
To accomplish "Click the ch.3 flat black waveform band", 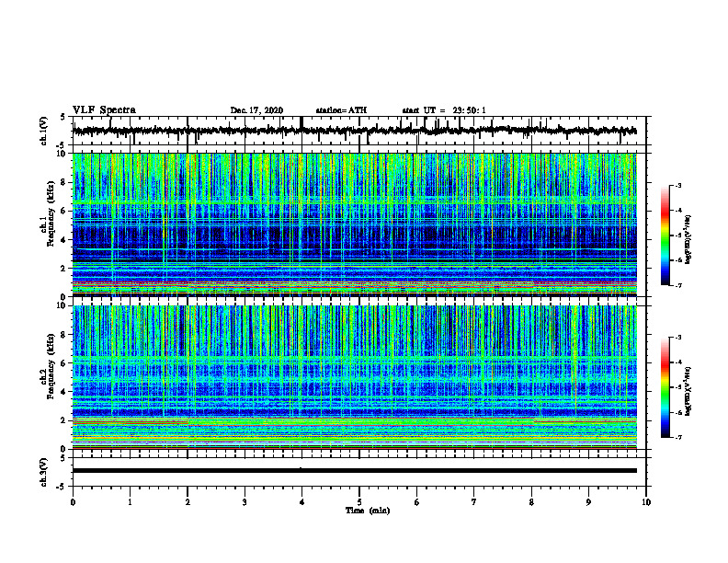I will pos(354,471).
